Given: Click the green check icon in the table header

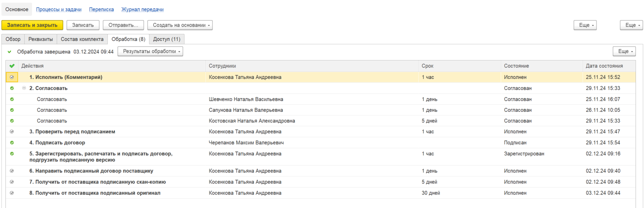Looking at the screenshot, I should tap(12, 66).
